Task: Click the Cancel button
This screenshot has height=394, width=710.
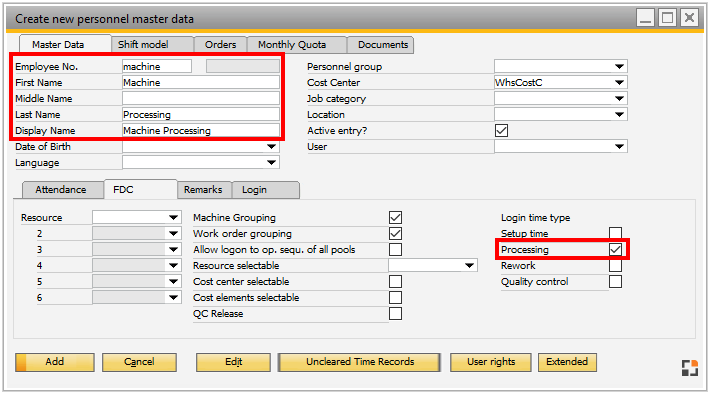Action: [139, 362]
